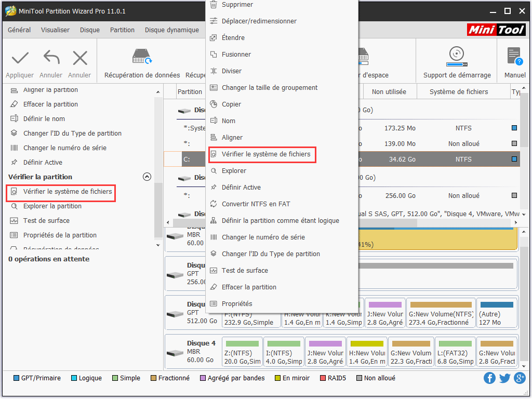Click the Étendre icon in context menu
The height and width of the screenshot is (399, 532).
pos(214,37)
